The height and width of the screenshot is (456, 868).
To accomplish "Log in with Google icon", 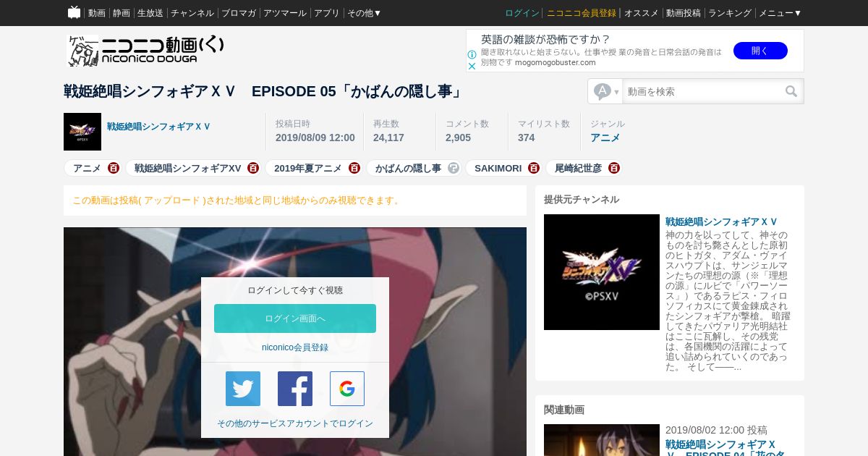I will (347, 389).
